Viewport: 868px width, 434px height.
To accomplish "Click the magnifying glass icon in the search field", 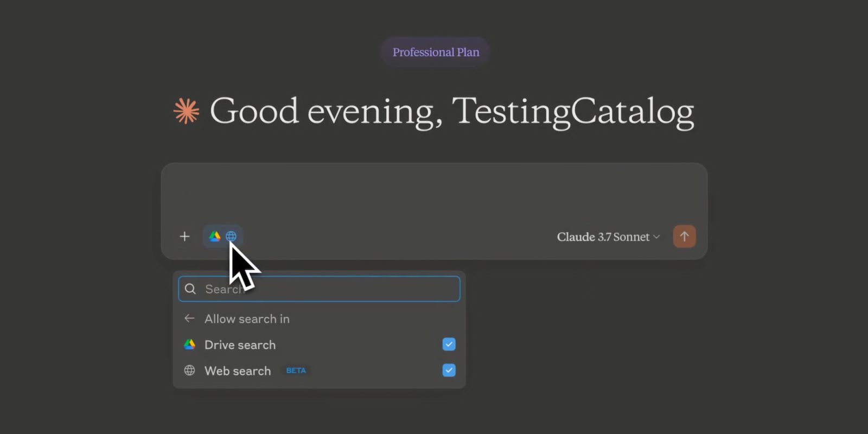I will pos(190,289).
